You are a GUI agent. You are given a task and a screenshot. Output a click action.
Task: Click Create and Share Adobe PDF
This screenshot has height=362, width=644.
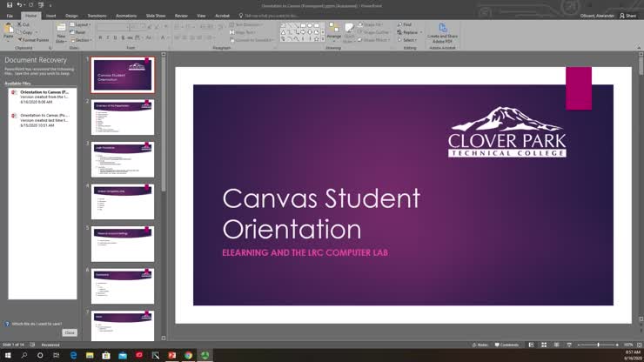tap(442, 33)
